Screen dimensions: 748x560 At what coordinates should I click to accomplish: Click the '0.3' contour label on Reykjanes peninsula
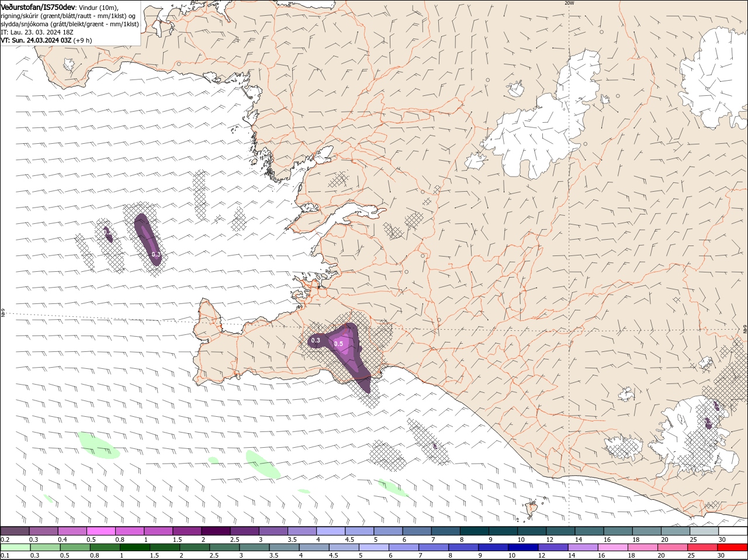point(316,340)
